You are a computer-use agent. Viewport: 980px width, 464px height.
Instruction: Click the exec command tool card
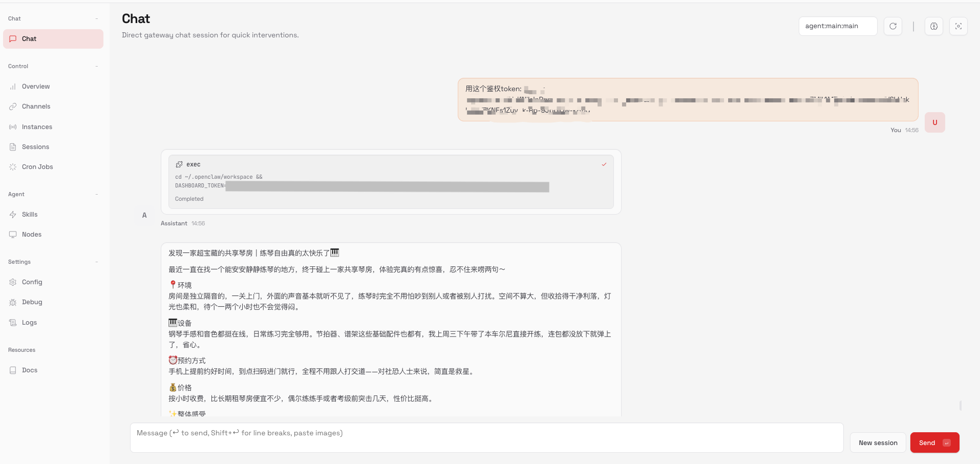391,182
